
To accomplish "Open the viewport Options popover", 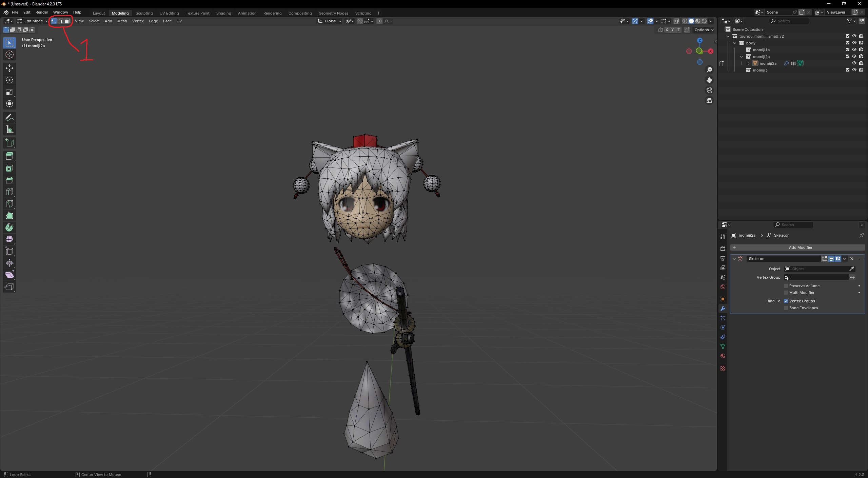I will (704, 30).
